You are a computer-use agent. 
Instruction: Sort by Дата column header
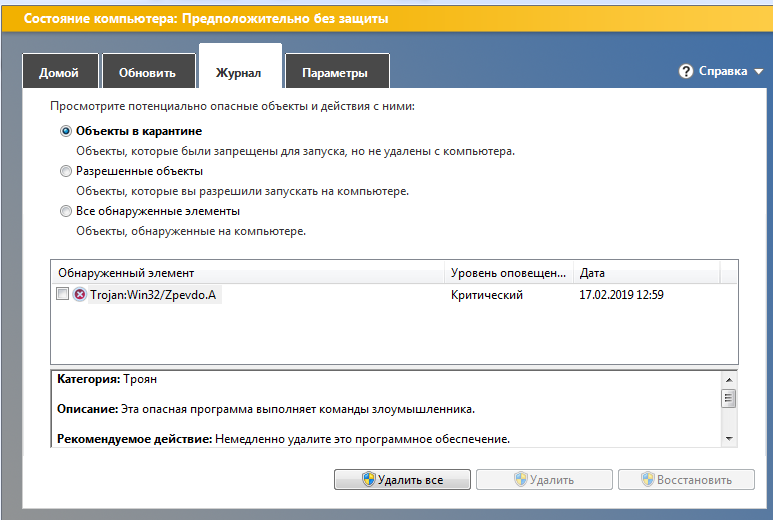pos(646,273)
